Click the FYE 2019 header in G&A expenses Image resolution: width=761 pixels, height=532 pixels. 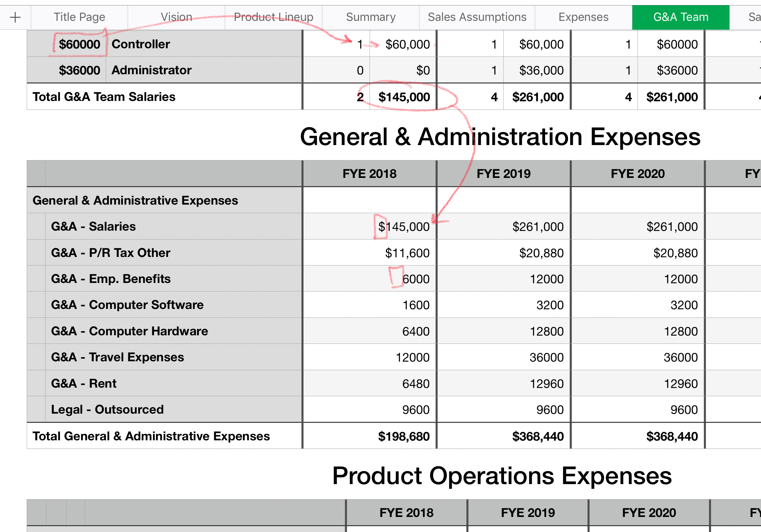click(x=503, y=174)
